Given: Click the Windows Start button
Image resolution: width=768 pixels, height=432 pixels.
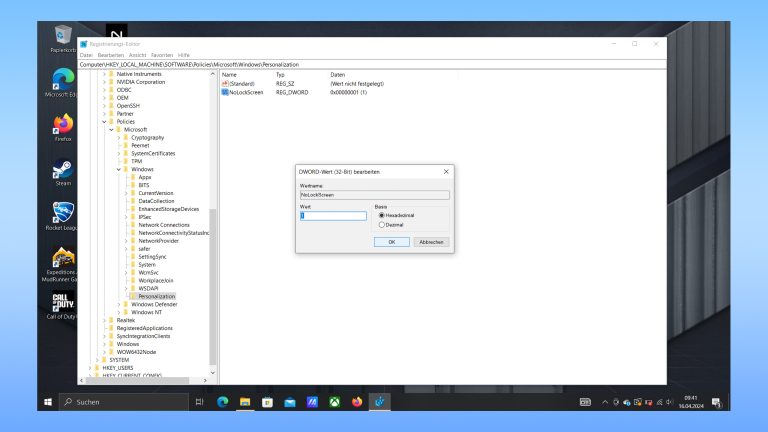Looking at the screenshot, I should click(x=47, y=401).
